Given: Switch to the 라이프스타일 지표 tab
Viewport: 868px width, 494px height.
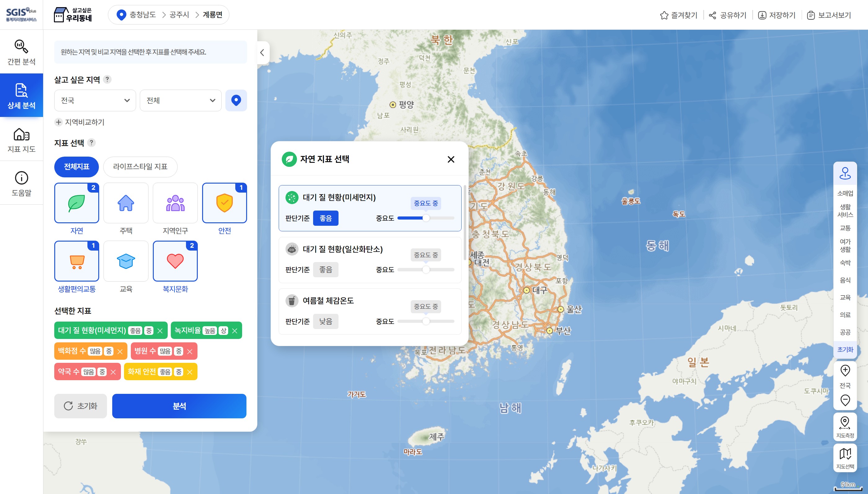Looking at the screenshot, I should [x=140, y=167].
